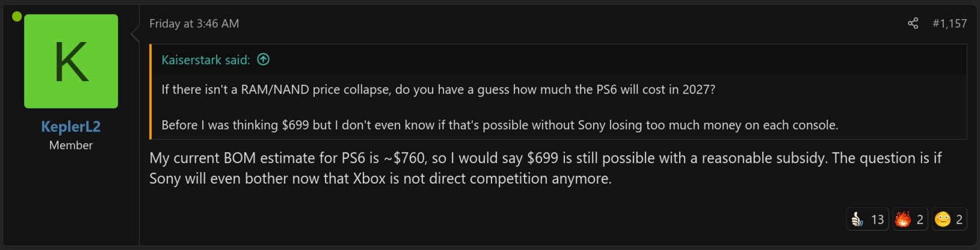Click the reply line mentioning Xbox competition
Image resolution: width=980 pixels, height=250 pixels.
coord(380,179)
